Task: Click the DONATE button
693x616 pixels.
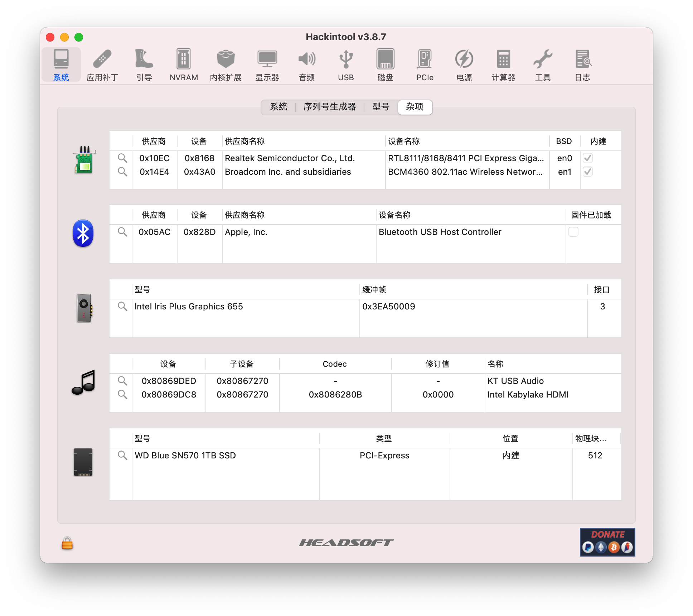Action: (607, 542)
